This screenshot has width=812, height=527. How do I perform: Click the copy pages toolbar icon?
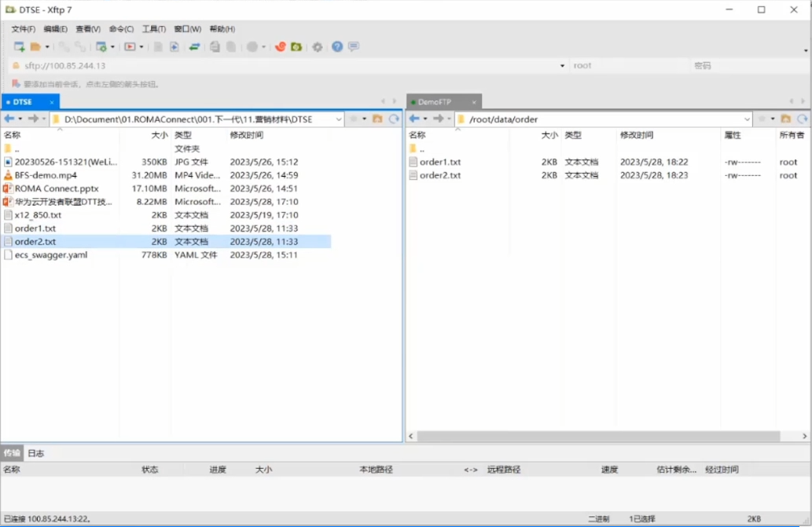click(x=215, y=46)
